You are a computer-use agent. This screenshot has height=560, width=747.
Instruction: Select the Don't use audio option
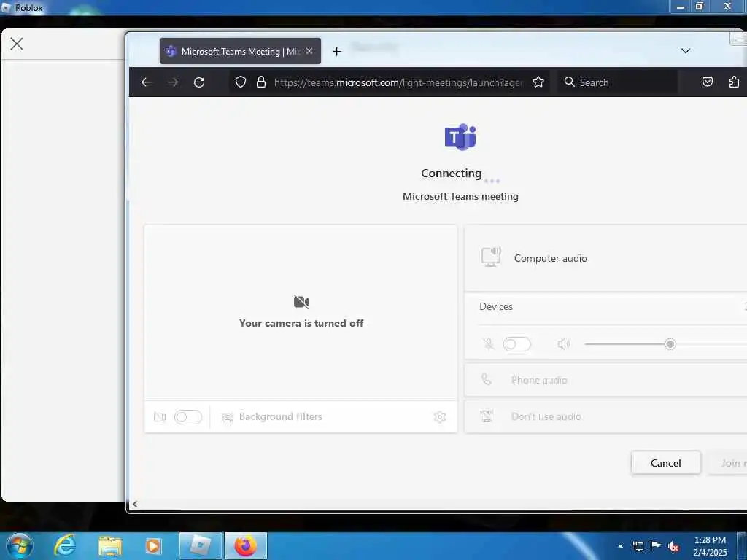[605, 416]
